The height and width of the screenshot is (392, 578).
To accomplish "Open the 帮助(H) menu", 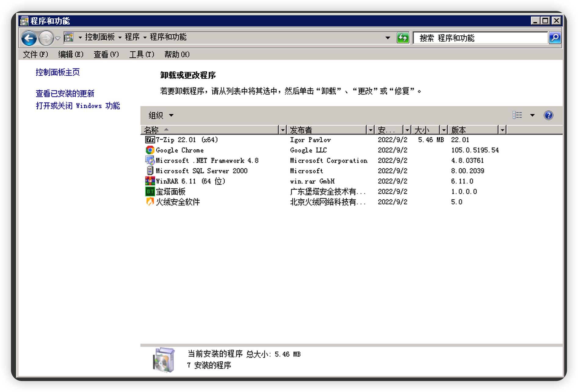I will 177,54.
